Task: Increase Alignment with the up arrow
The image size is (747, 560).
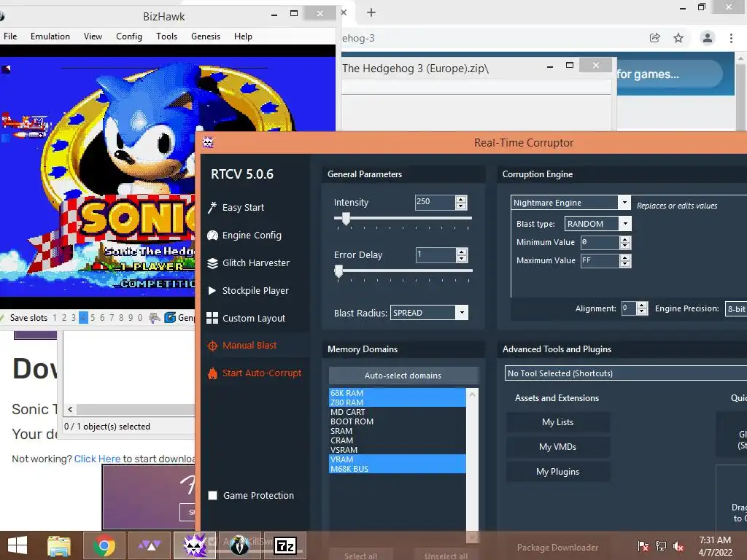Action: (642, 306)
